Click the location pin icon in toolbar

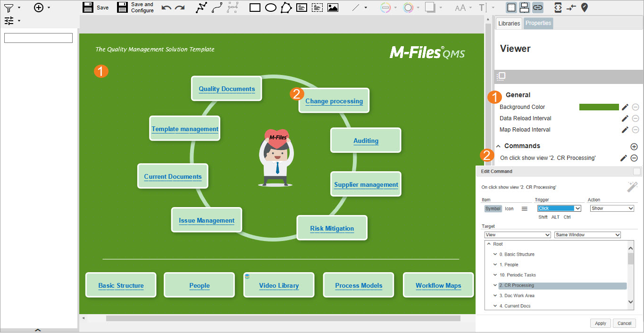pos(585,8)
